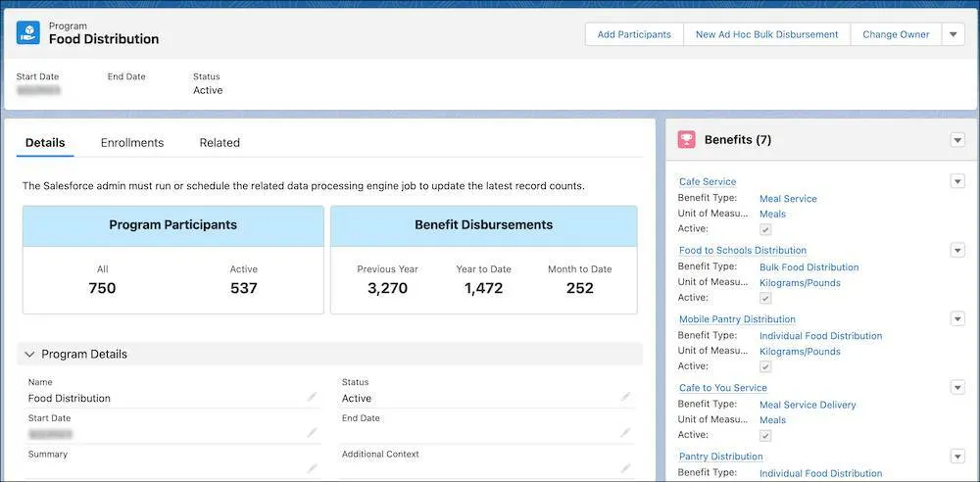Open Pantry Distribution row action menu
This screenshot has width=980, height=482.
click(x=957, y=457)
